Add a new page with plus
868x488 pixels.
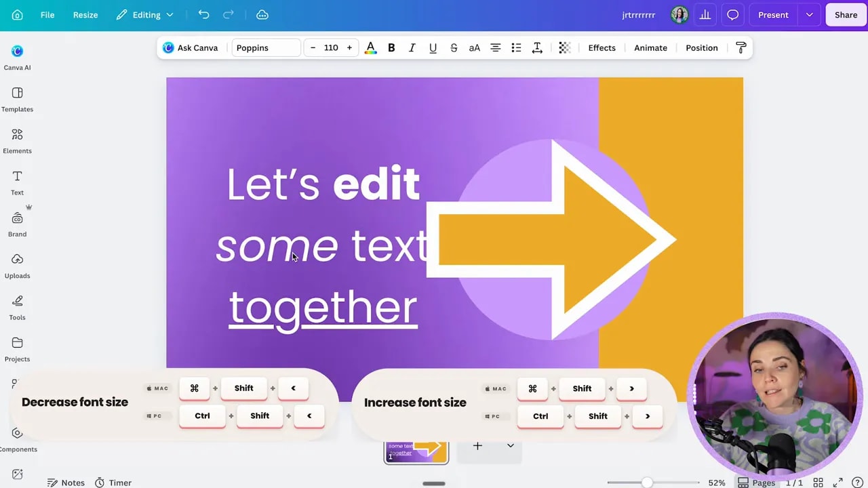[477, 446]
